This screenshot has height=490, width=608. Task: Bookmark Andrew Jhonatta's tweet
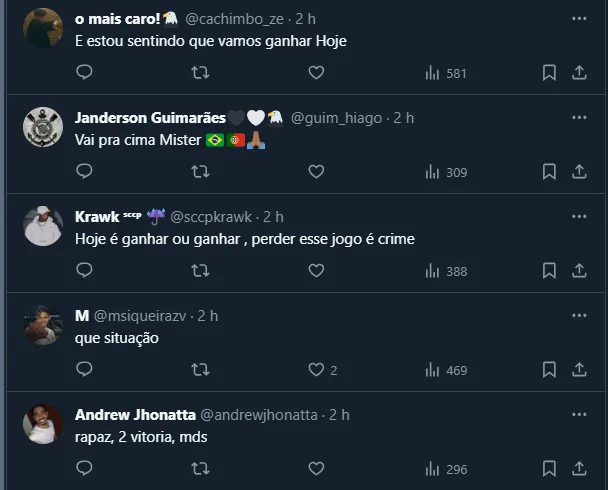549,469
